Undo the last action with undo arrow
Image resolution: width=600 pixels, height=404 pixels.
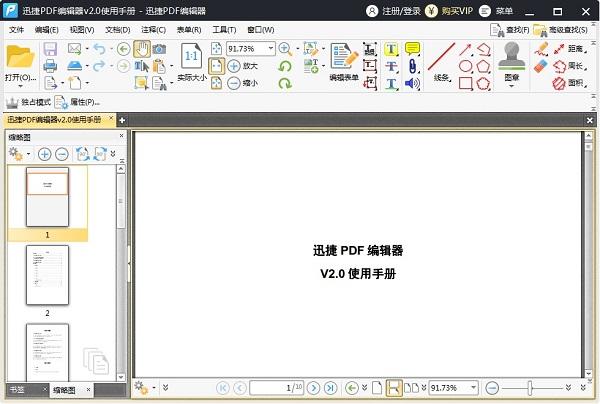tap(99, 49)
